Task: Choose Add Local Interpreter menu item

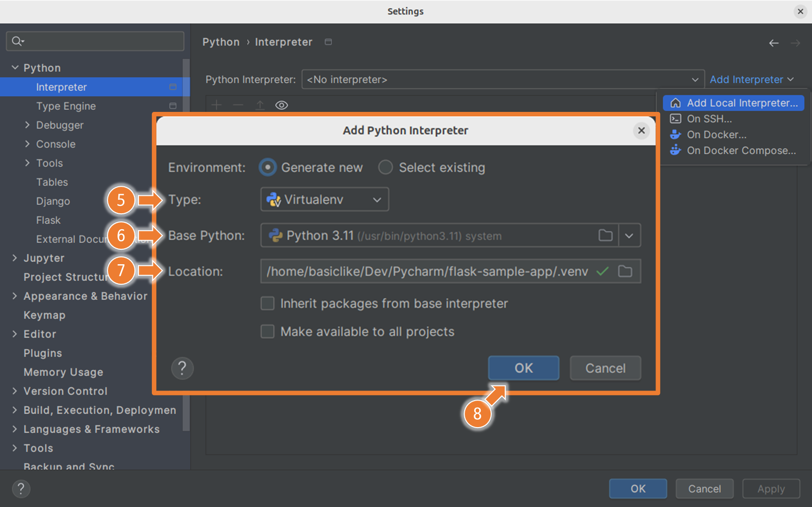Action: (734, 103)
